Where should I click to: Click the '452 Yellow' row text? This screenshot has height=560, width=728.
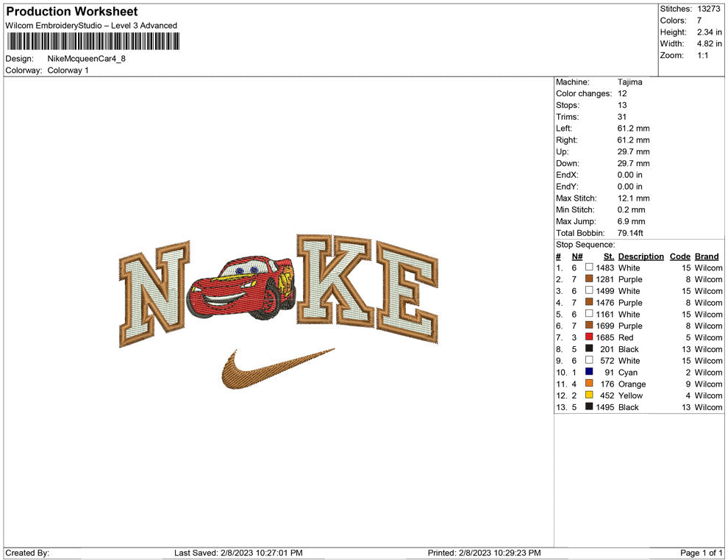pos(621,395)
